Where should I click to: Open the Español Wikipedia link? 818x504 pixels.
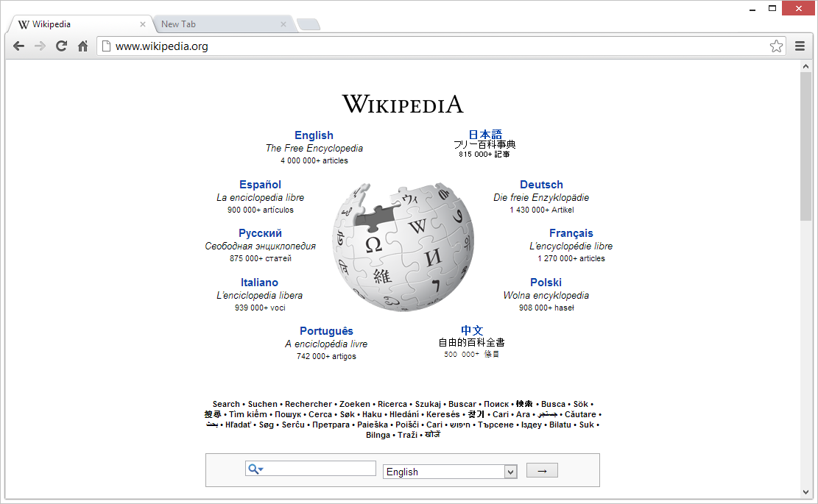[x=260, y=185]
